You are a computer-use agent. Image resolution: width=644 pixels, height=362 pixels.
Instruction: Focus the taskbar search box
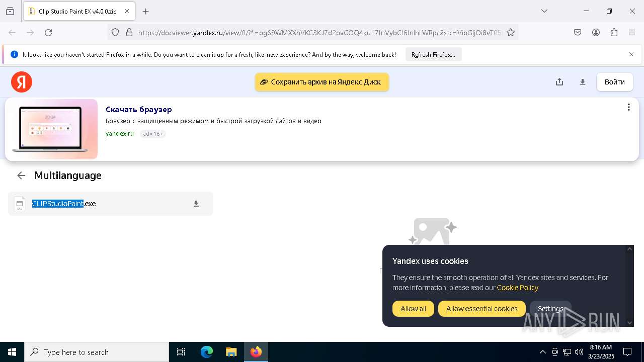(x=97, y=352)
